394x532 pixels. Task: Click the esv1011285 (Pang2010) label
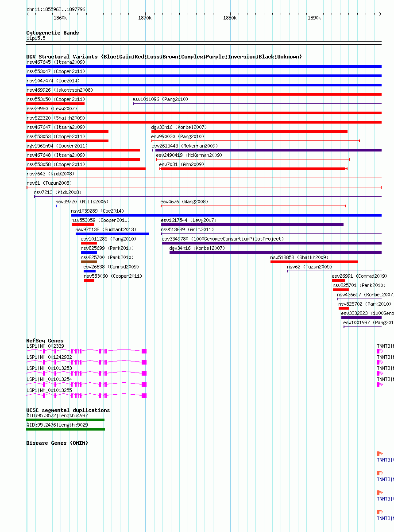tap(108, 239)
